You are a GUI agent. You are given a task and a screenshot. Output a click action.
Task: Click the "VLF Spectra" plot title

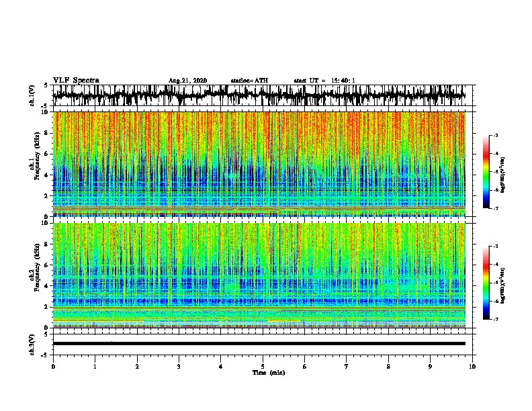(x=76, y=81)
